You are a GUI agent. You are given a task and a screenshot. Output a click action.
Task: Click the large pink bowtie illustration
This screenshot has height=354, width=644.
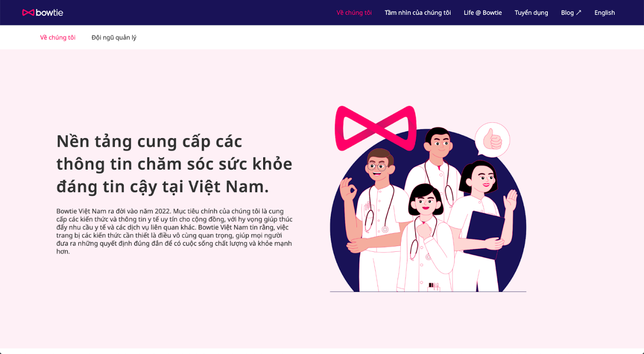point(376,128)
